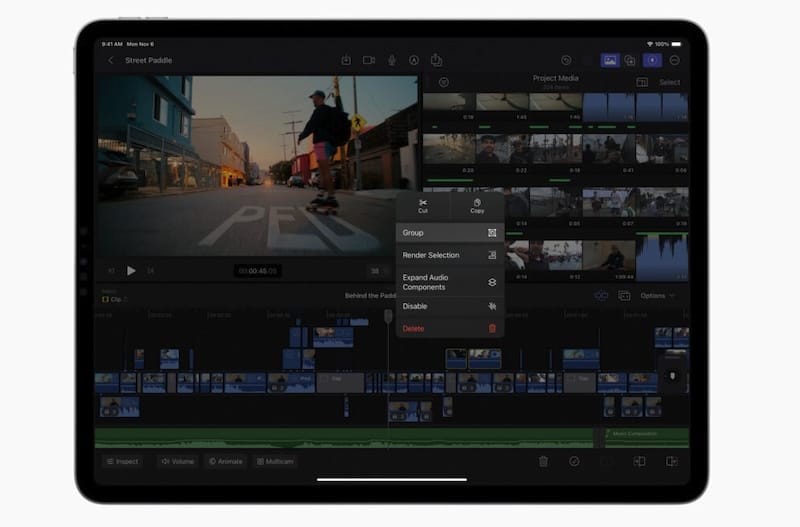This screenshot has width=800, height=527.
Task: Open the media filter dropdown circle
Action: click(x=444, y=82)
